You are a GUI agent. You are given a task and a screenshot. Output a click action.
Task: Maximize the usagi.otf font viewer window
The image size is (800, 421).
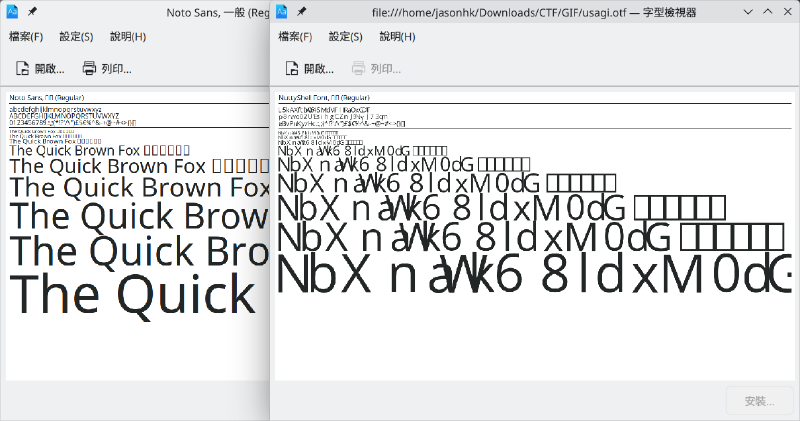[x=767, y=12]
